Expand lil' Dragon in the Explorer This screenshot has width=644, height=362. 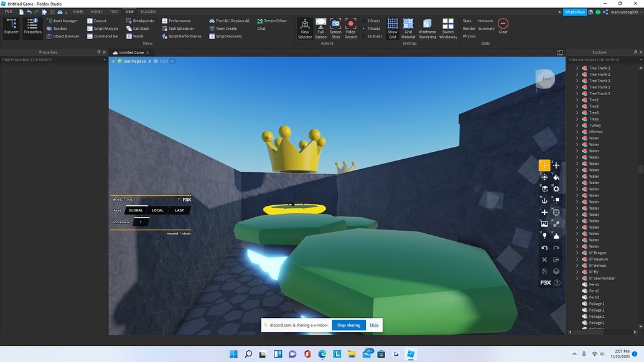point(577,253)
